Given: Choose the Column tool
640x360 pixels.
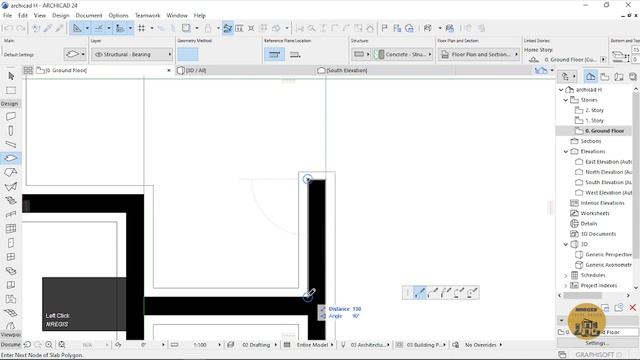Looking at the screenshot, I should click(x=11, y=131).
